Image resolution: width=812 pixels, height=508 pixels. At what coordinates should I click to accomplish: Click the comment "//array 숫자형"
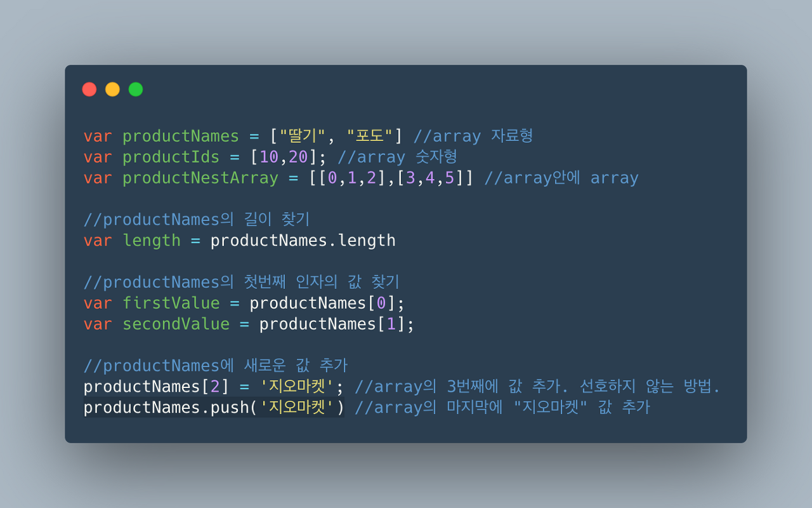click(398, 157)
